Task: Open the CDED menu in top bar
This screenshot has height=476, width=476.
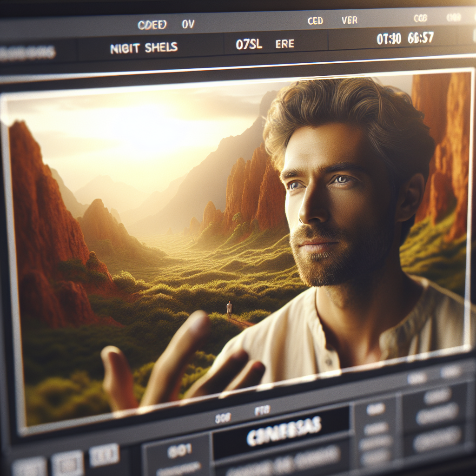Action: 152,25
